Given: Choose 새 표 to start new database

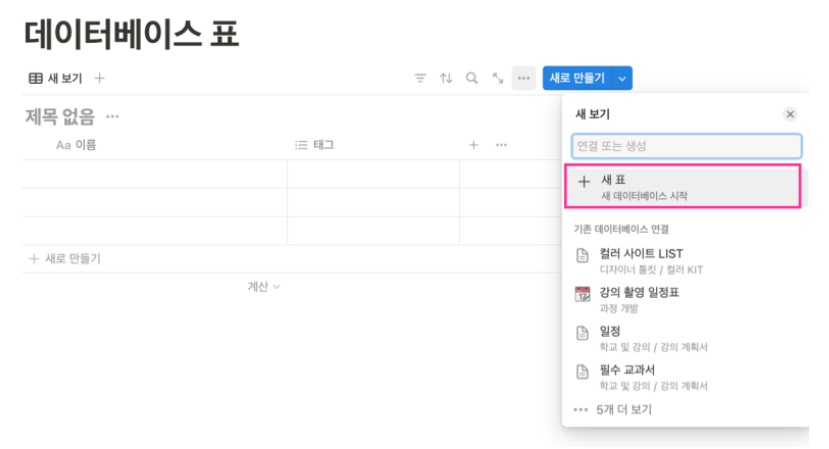Looking at the screenshot, I should 683,186.
